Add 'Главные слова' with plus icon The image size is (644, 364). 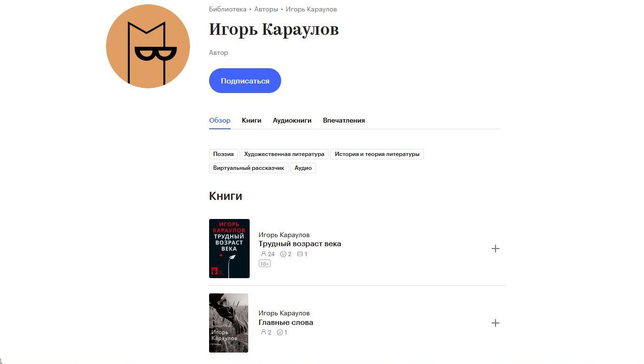(496, 323)
